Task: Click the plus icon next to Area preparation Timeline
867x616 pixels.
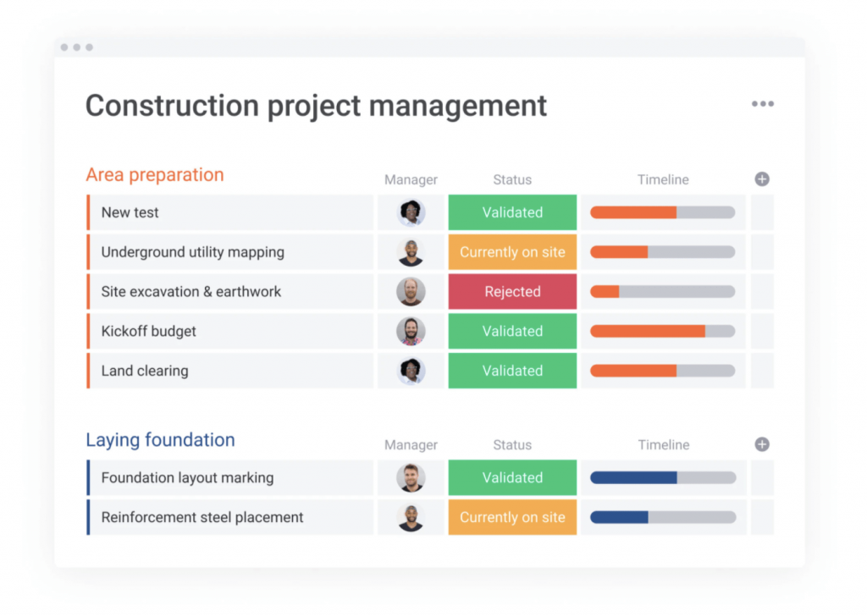Action: click(761, 179)
